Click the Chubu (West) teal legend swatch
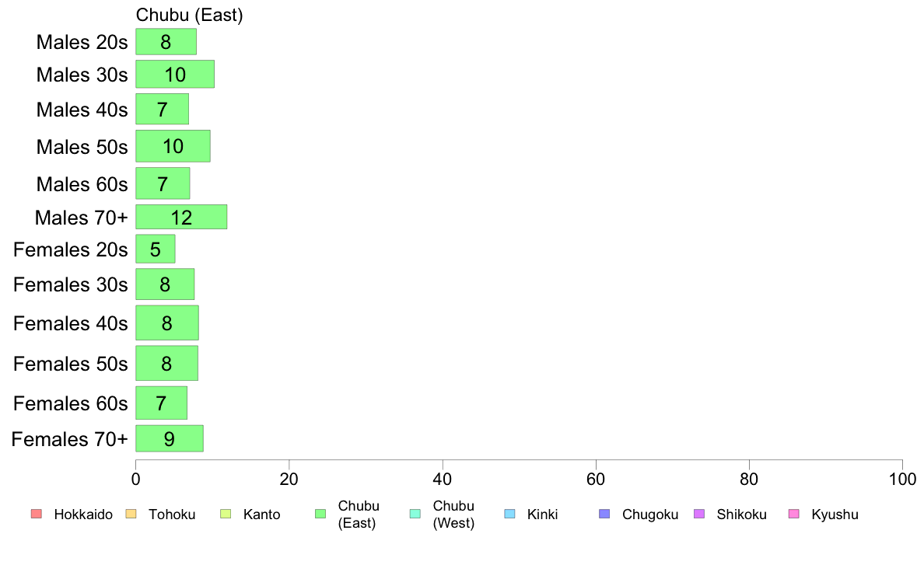The width and height of the screenshot is (924, 572). point(415,514)
